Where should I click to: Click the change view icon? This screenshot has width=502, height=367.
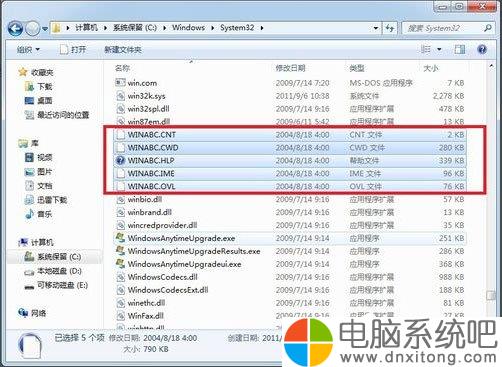click(426, 49)
